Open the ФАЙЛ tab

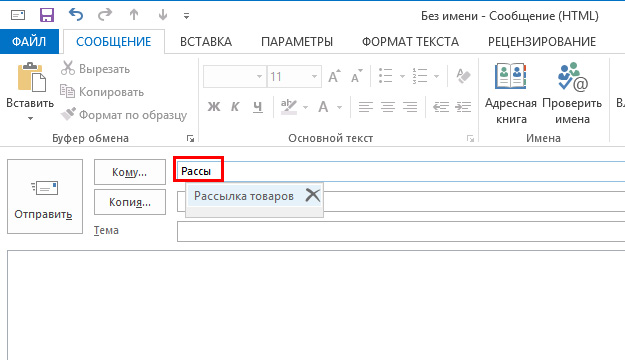pos(29,41)
